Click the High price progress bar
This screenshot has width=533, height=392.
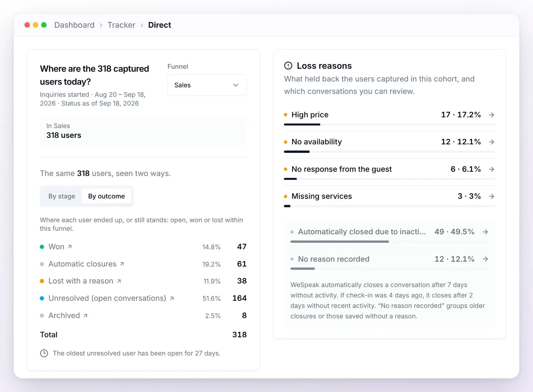pos(389,125)
